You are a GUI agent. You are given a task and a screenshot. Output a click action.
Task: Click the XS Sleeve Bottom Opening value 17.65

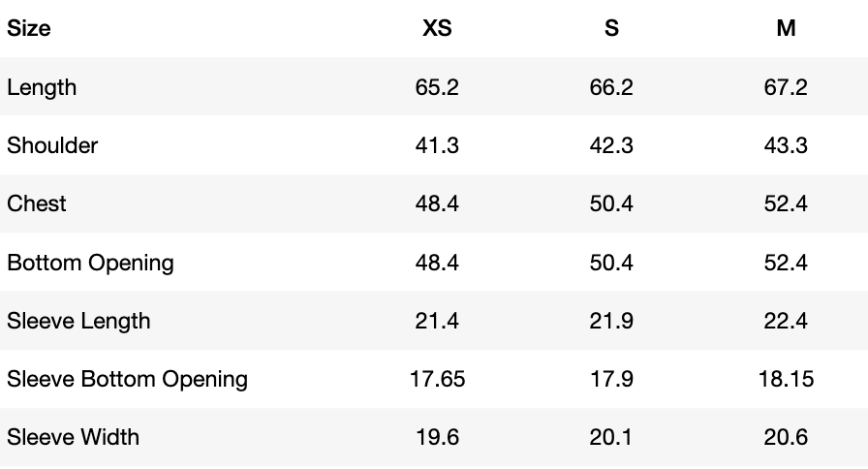click(x=437, y=379)
